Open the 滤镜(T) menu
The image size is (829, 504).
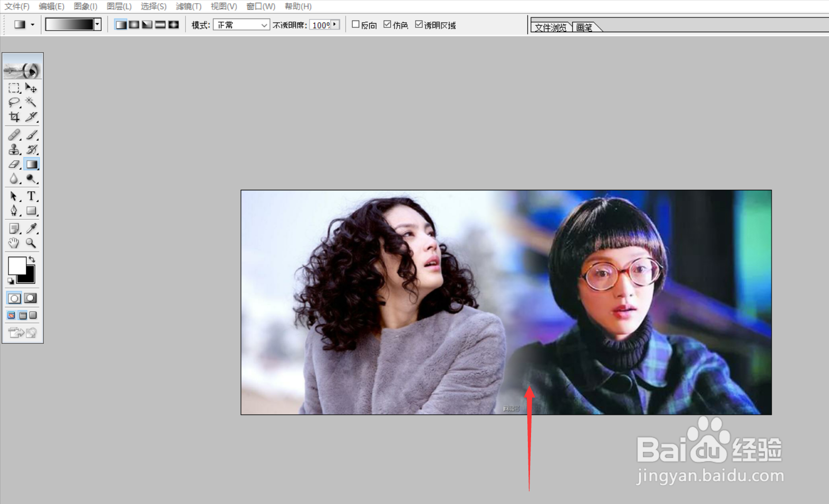click(x=188, y=6)
